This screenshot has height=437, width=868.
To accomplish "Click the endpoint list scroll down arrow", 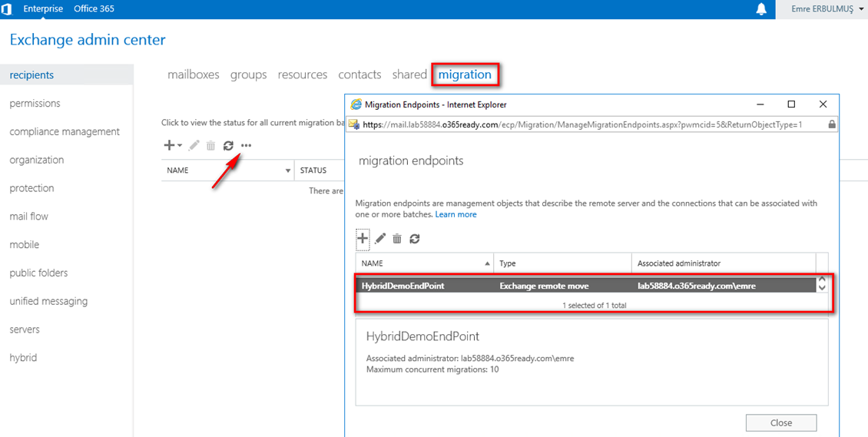I will 821,288.
